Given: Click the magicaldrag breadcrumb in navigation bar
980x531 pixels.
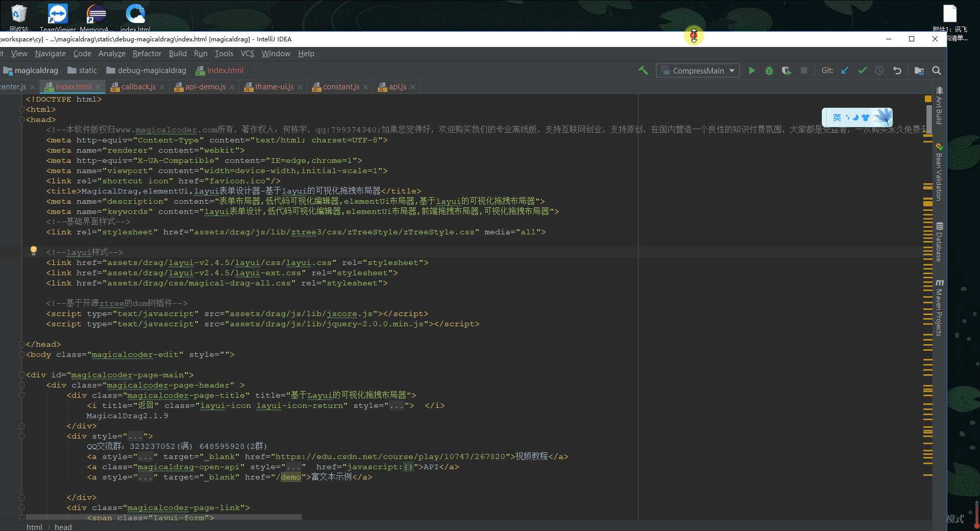Looking at the screenshot, I should [x=31, y=70].
